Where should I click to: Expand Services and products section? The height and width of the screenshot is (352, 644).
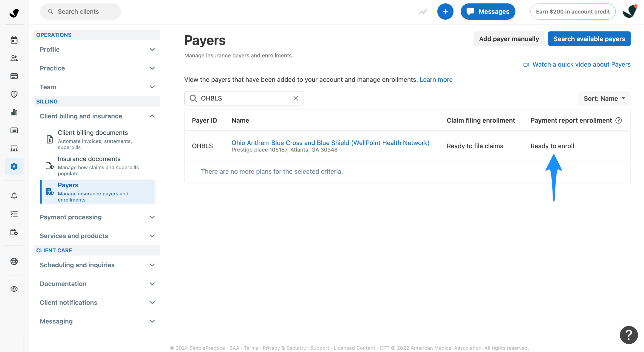[97, 236]
